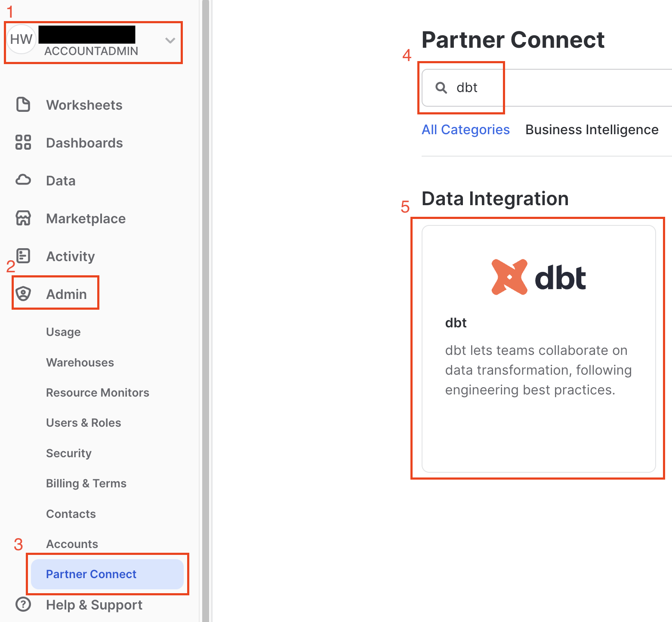Click the search magnifier in Partner Connect
The height and width of the screenshot is (622, 672).
click(441, 87)
